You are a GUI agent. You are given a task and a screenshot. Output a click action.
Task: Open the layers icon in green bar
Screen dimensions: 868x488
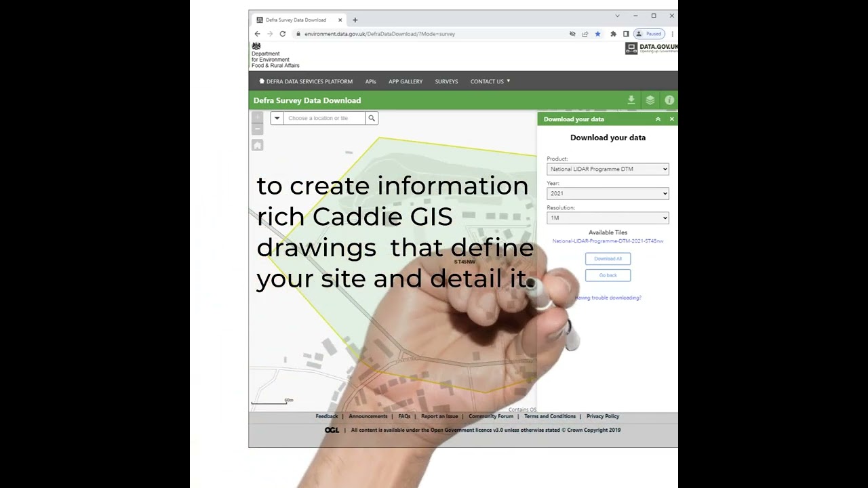point(650,100)
